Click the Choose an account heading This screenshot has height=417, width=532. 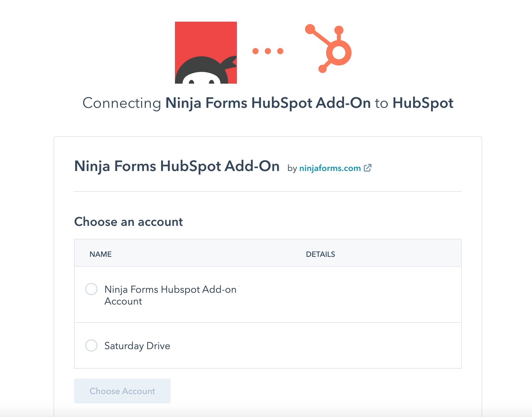(x=129, y=222)
